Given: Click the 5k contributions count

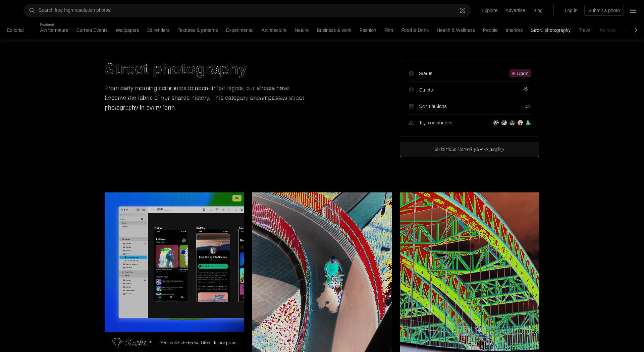Looking at the screenshot, I should tap(528, 106).
